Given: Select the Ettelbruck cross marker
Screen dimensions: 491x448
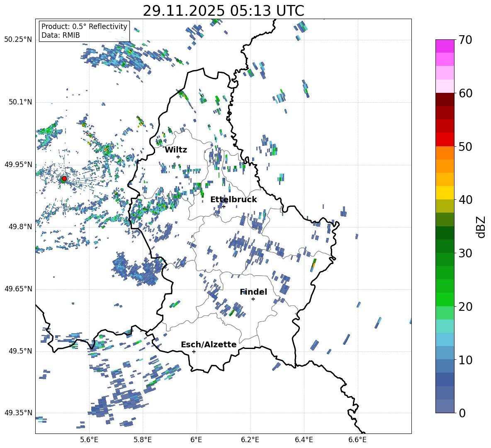Looking at the screenshot, I should [224, 206].
